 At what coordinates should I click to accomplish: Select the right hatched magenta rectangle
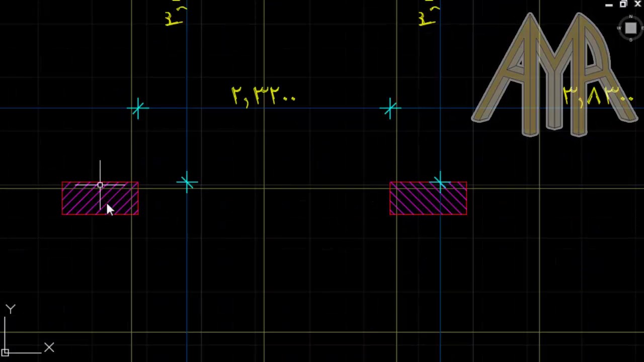428,199
